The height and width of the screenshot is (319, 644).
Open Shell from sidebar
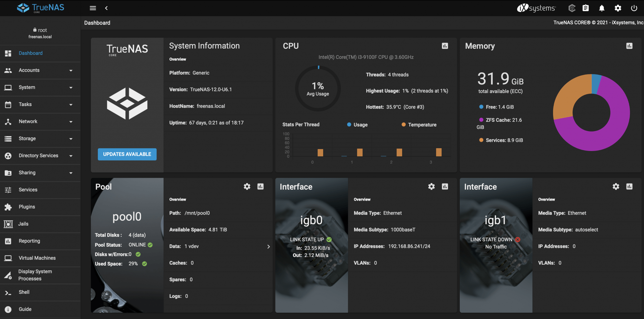[x=40, y=292]
